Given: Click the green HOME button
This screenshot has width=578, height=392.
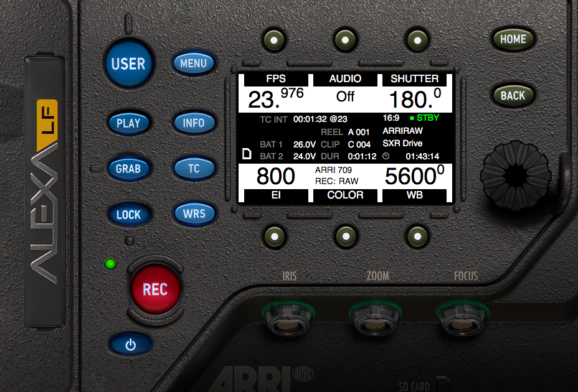Looking at the screenshot, I should click(513, 39).
